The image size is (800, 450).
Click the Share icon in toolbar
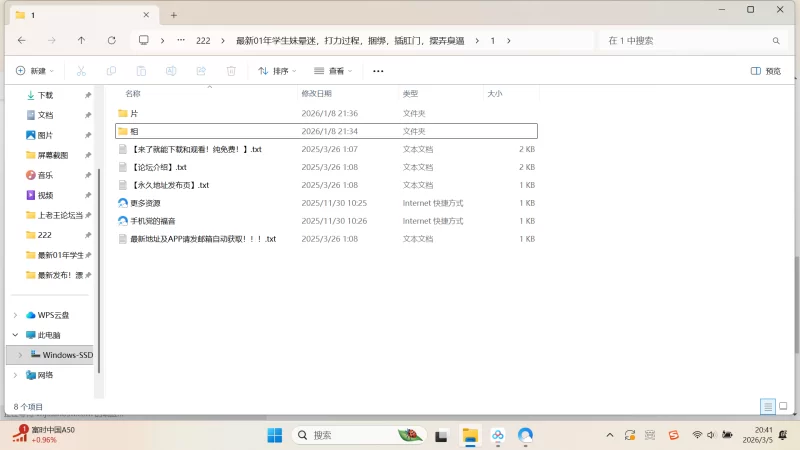[201, 71]
